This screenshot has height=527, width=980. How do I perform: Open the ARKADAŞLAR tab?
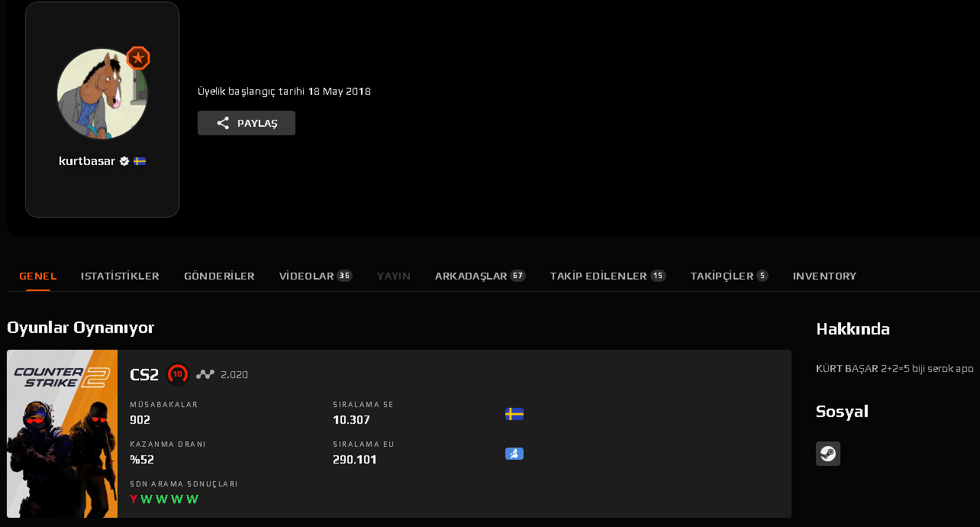480,276
